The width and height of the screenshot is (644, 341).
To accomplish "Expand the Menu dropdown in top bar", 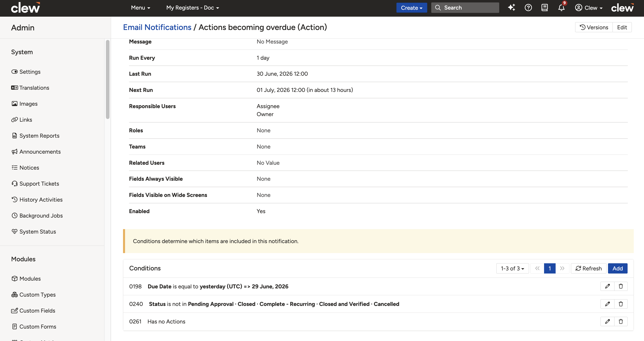I will (141, 8).
